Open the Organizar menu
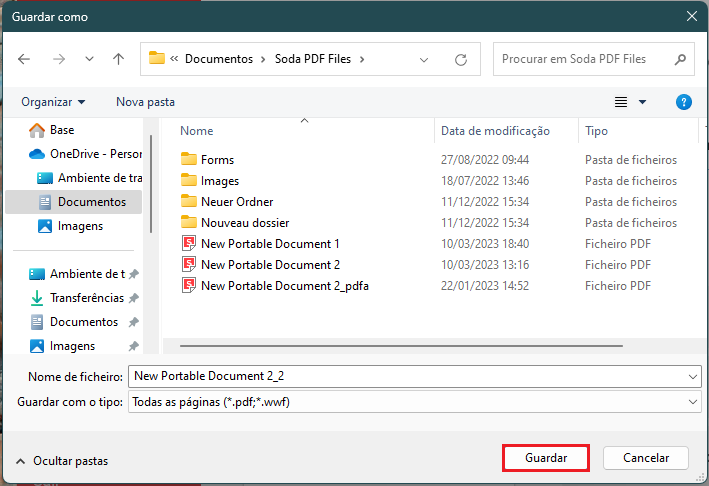The width and height of the screenshot is (709, 486). click(x=53, y=102)
